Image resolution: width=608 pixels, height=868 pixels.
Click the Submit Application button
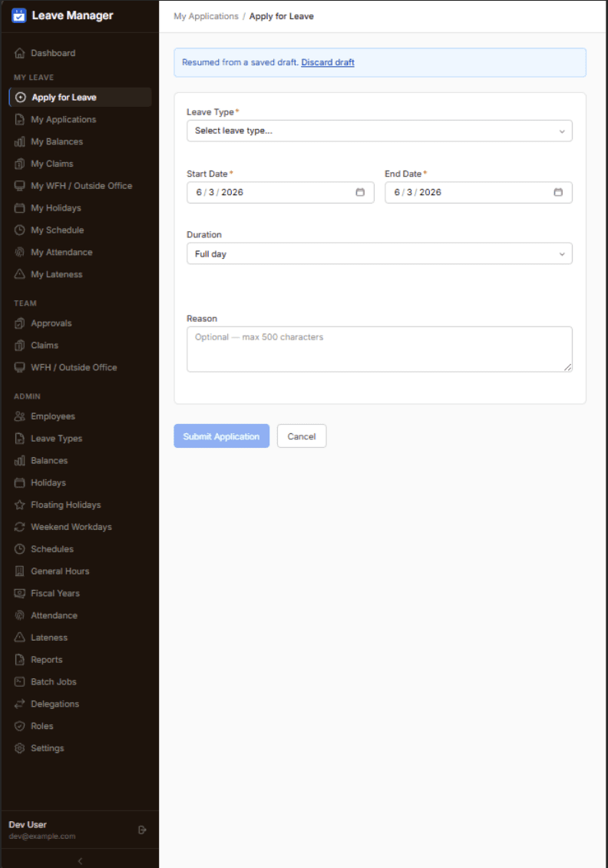tap(221, 436)
